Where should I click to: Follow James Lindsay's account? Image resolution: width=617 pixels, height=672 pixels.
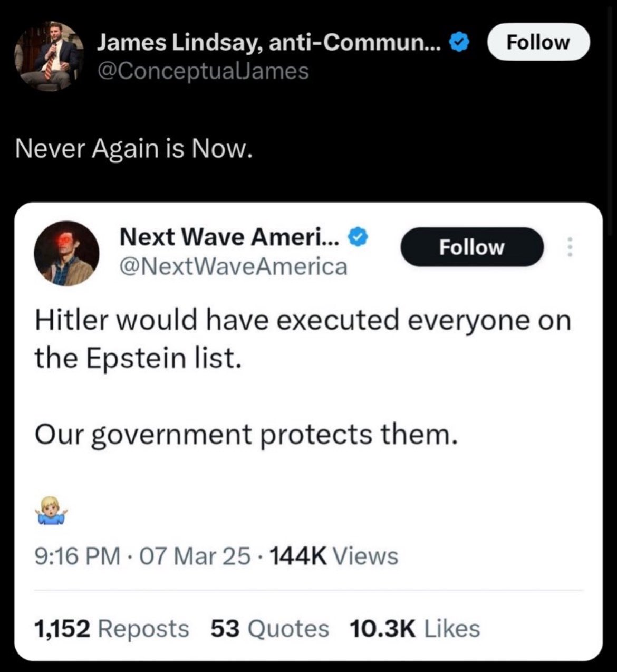538,42
